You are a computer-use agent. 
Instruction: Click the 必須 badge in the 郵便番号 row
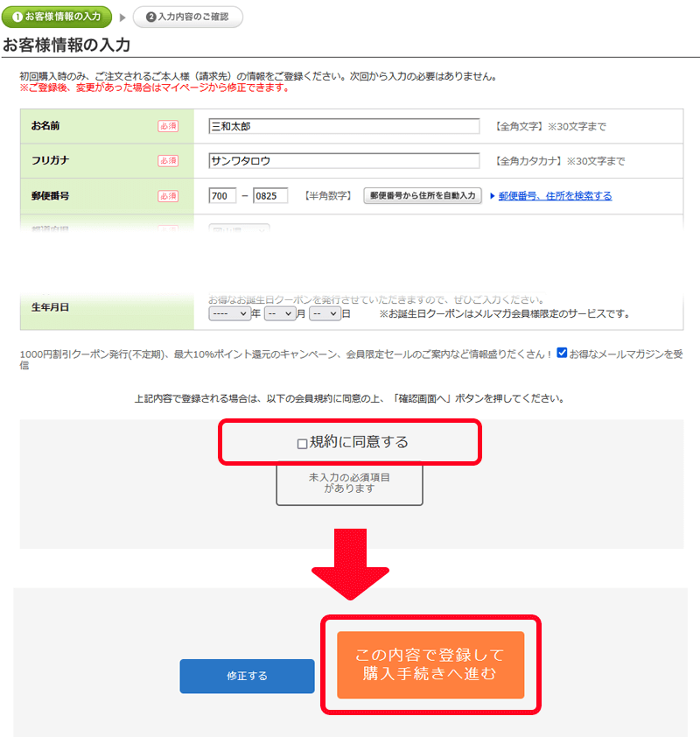point(168,196)
